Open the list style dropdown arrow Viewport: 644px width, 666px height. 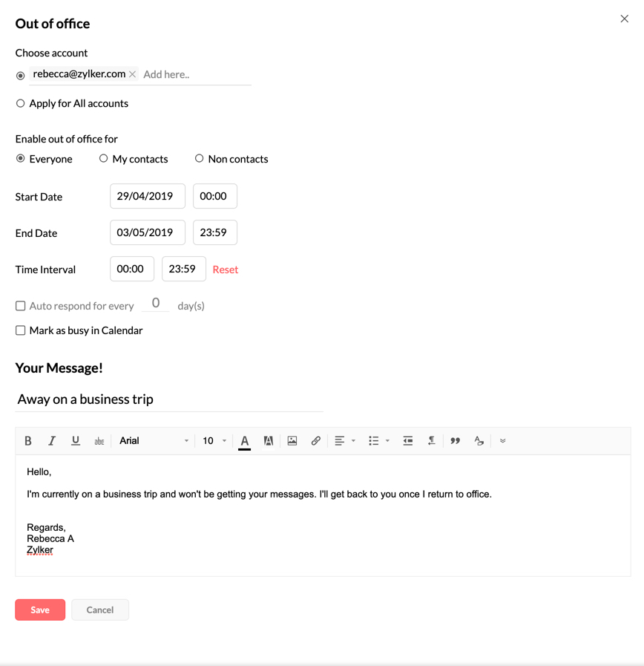(x=387, y=441)
